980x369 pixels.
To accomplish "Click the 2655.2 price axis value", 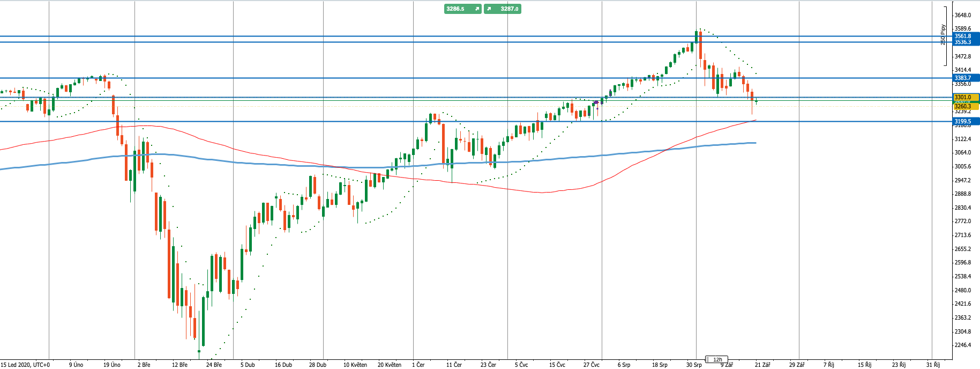I will pyautogui.click(x=963, y=249).
